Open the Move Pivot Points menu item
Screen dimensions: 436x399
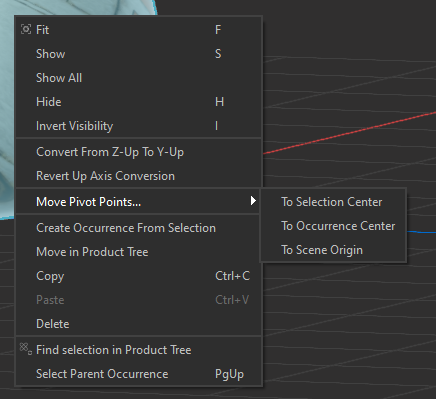click(x=138, y=201)
